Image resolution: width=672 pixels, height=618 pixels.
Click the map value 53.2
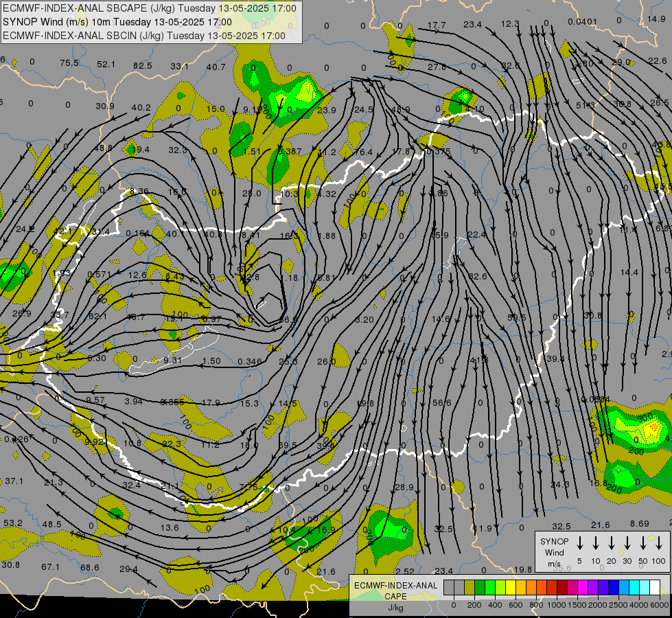click(13, 523)
